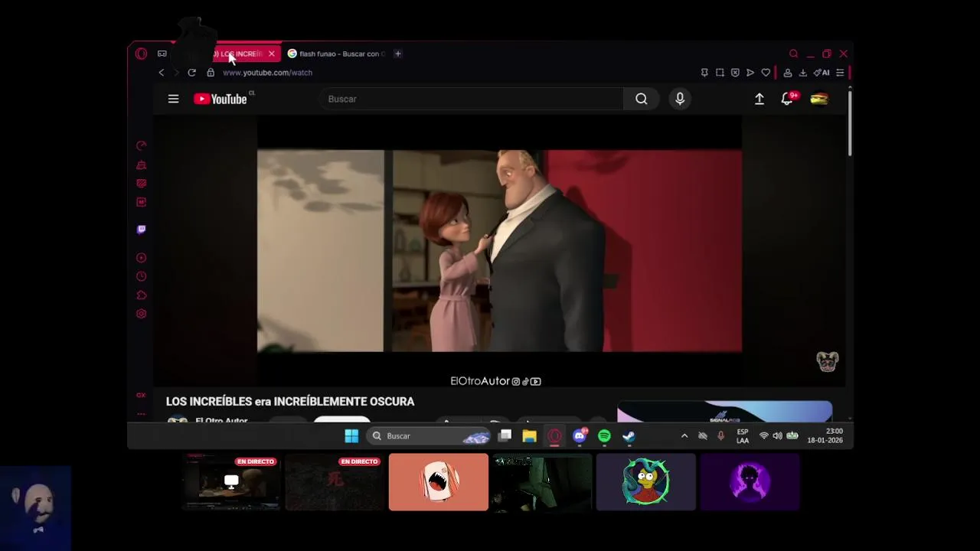This screenshot has width=980, height=551.
Task: Open the browser downloads icon
Action: (802, 73)
